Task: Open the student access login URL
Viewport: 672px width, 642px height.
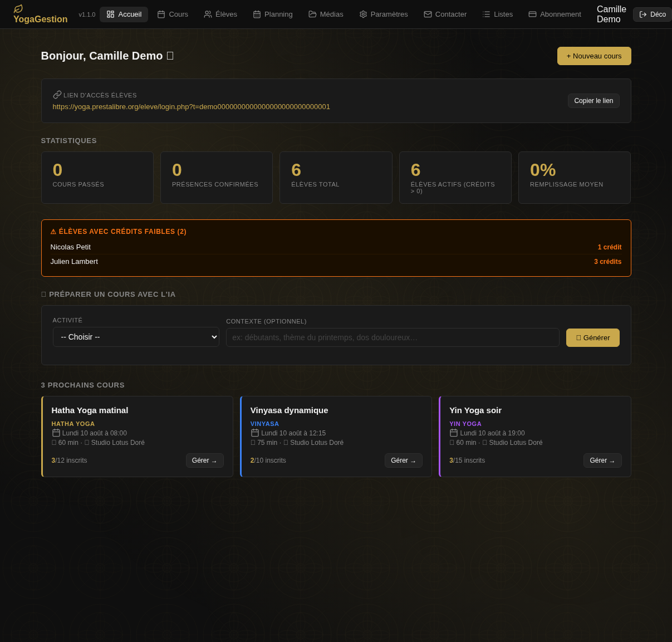Action: 192,107
